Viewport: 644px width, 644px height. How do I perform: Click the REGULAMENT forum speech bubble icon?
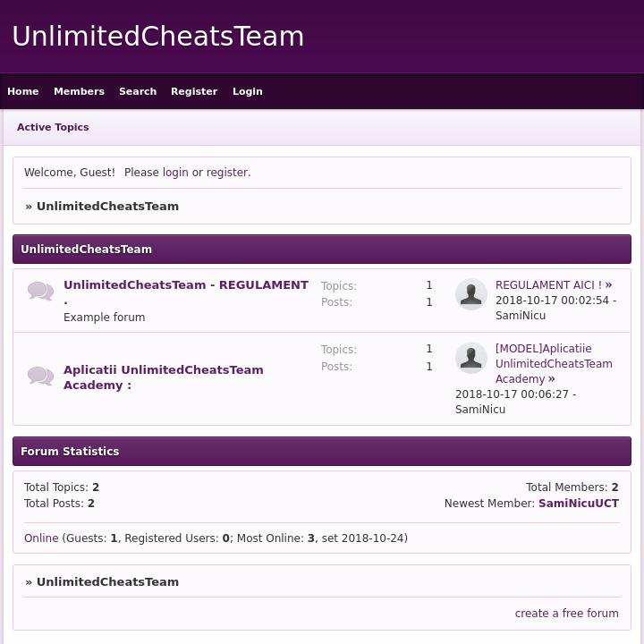pyautogui.click(x=40, y=291)
